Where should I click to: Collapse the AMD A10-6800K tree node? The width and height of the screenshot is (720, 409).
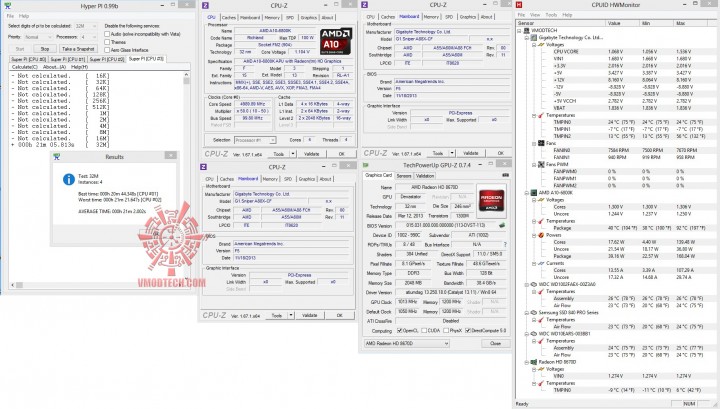527,193
